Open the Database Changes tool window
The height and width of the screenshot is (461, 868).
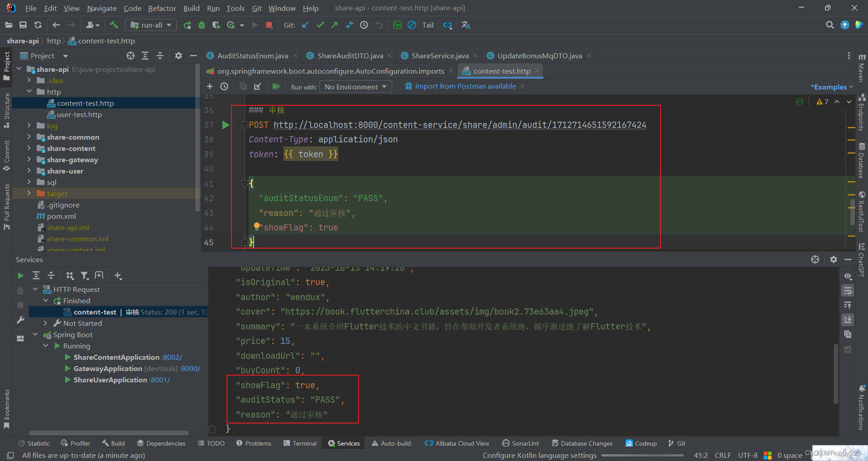(x=582, y=443)
